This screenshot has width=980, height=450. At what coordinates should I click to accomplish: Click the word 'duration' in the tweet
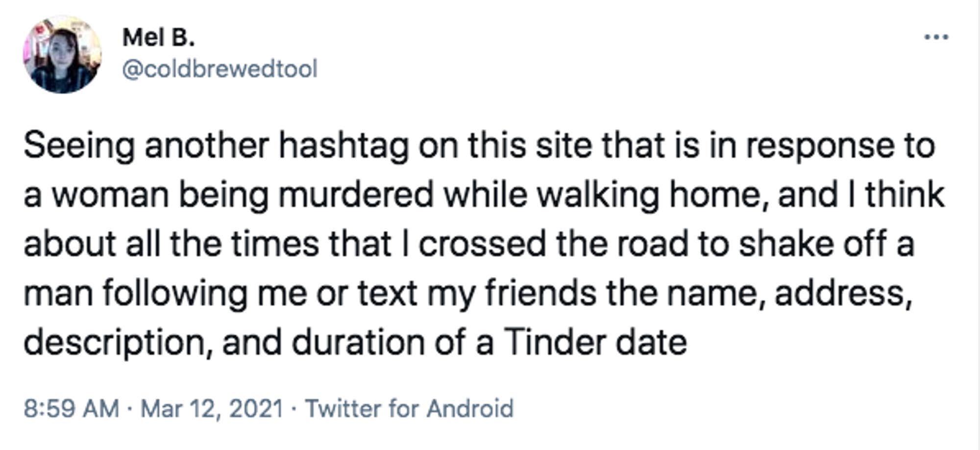(x=358, y=342)
